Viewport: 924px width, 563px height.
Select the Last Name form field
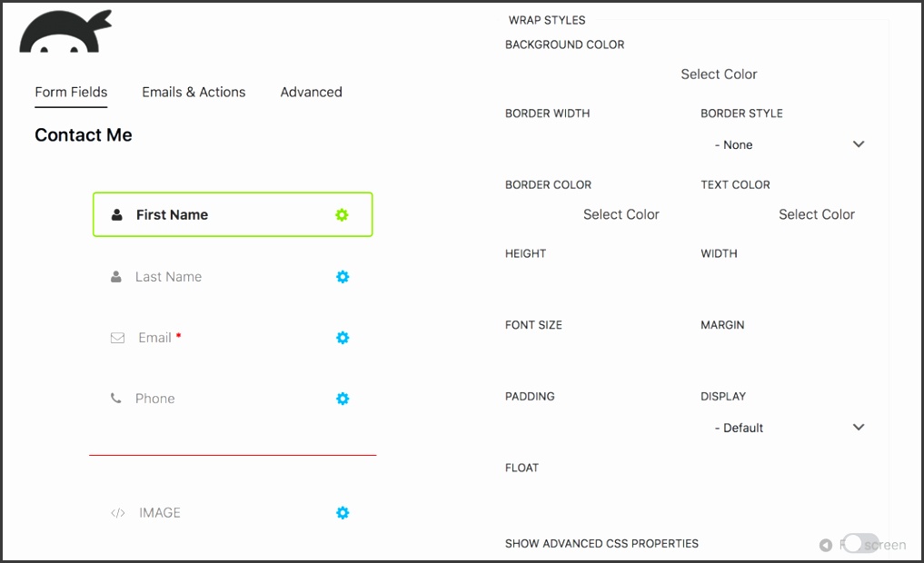coord(168,277)
